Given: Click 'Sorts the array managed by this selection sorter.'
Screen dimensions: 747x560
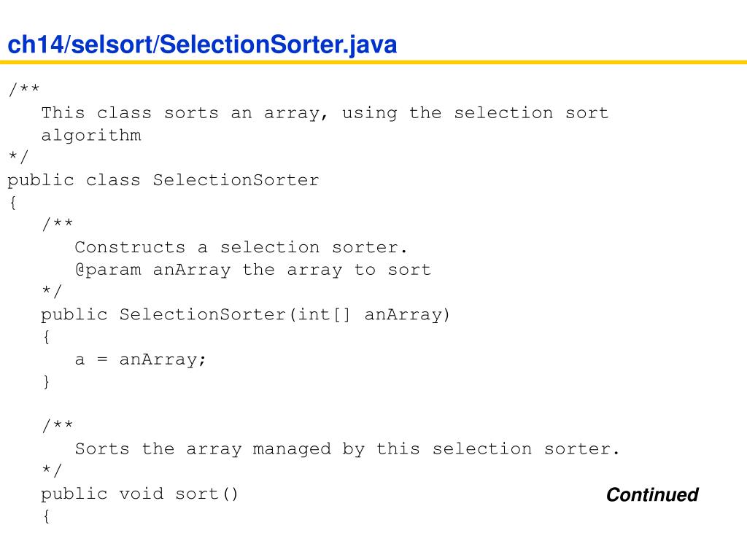Looking at the screenshot, I should (x=347, y=448).
